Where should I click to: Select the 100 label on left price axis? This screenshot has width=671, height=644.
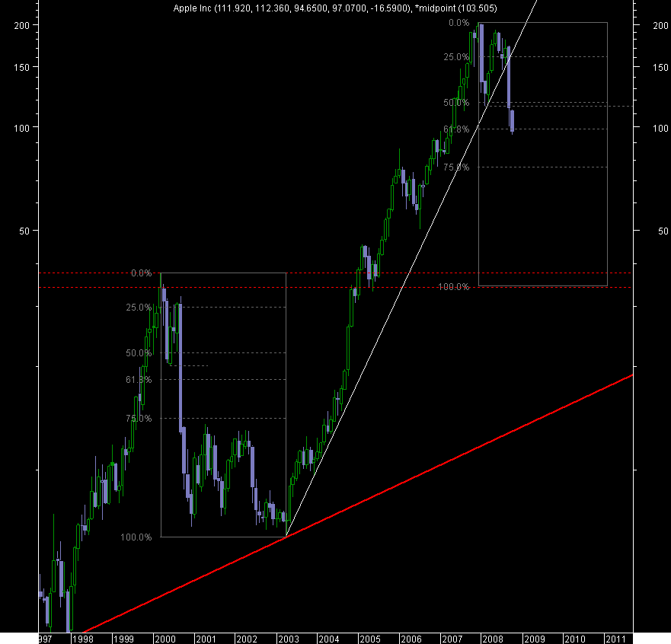coord(22,129)
